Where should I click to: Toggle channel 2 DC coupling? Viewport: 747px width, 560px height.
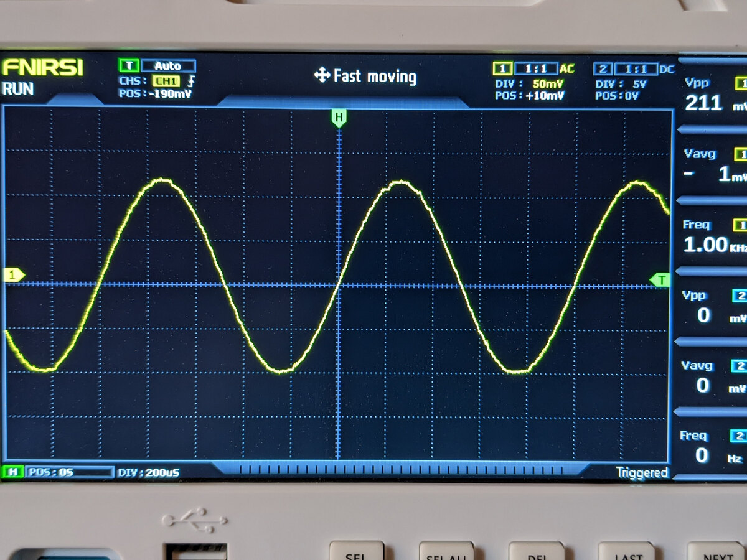coord(667,69)
